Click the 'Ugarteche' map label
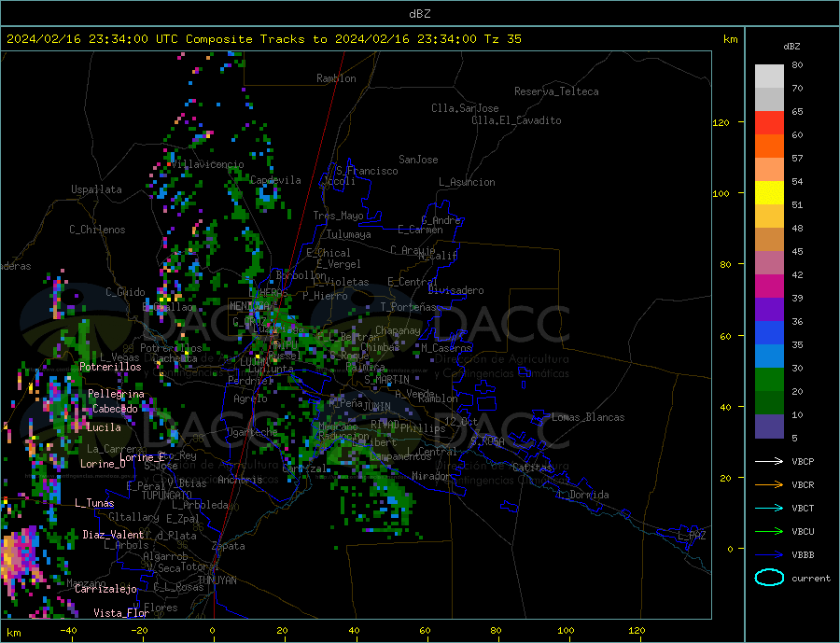840x643 pixels. pyautogui.click(x=252, y=432)
